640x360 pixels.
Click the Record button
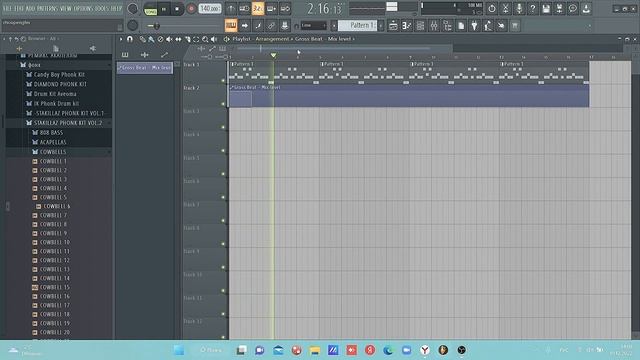191,9
